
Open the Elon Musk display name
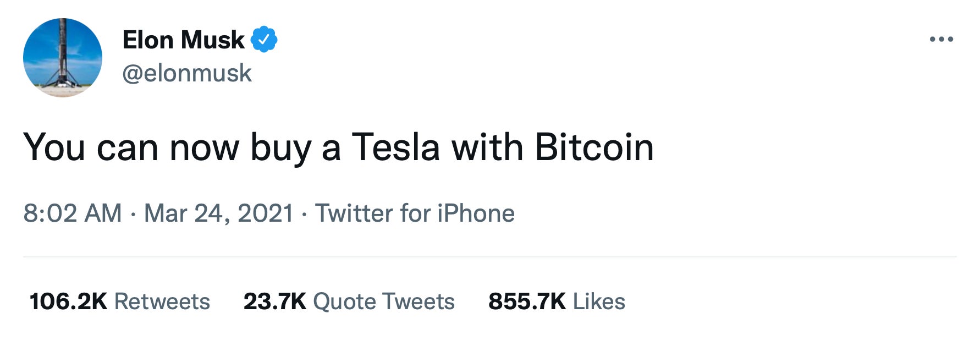point(183,40)
